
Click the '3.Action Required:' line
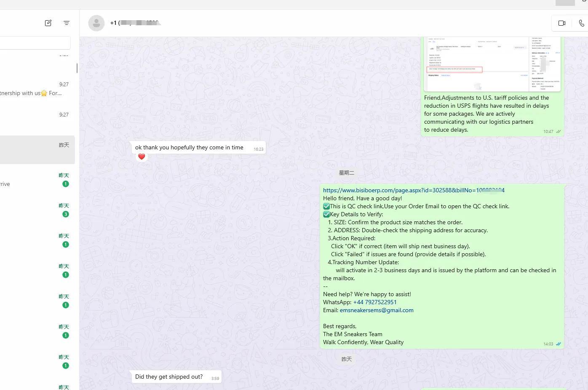(351, 238)
